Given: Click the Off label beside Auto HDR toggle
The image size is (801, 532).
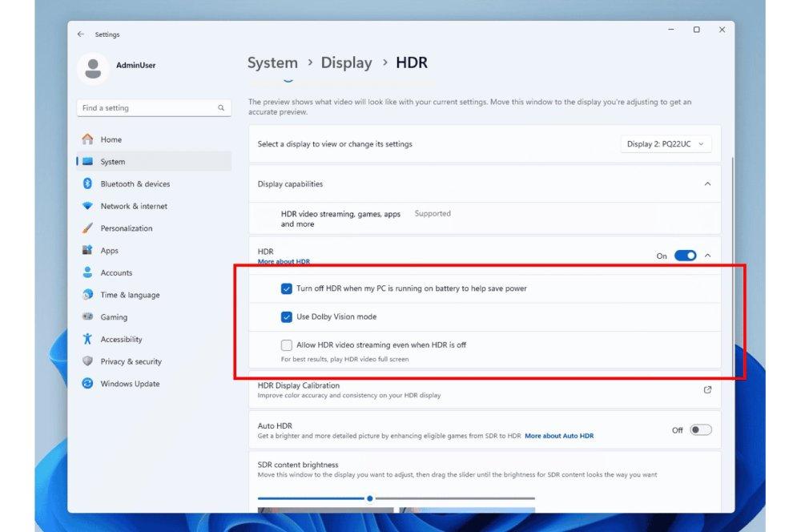Looking at the screenshot, I should coord(678,430).
